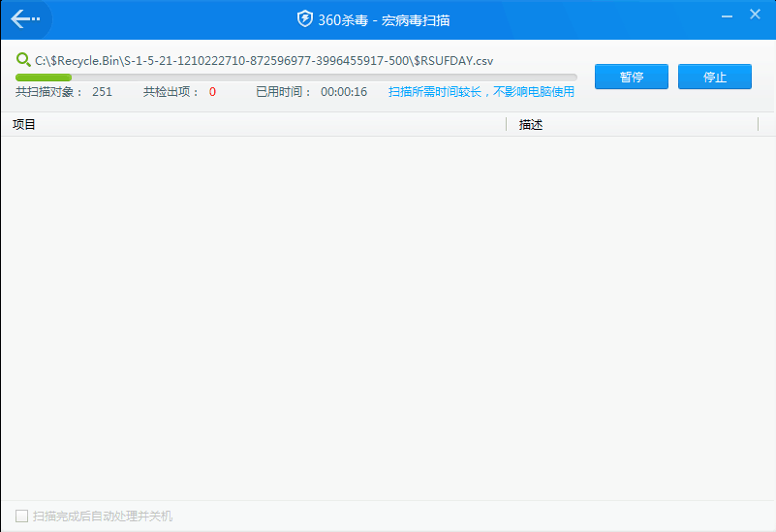Click the green magnifier scan icon

pyautogui.click(x=22, y=60)
